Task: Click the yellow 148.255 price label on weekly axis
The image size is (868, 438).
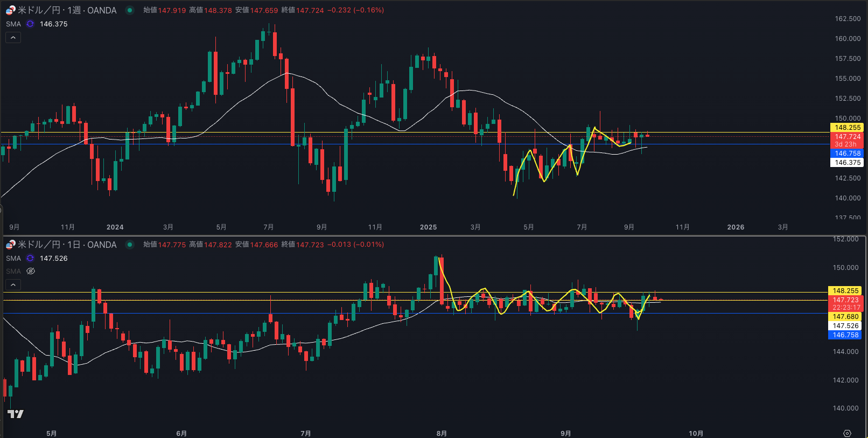Action: click(x=847, y=128)
